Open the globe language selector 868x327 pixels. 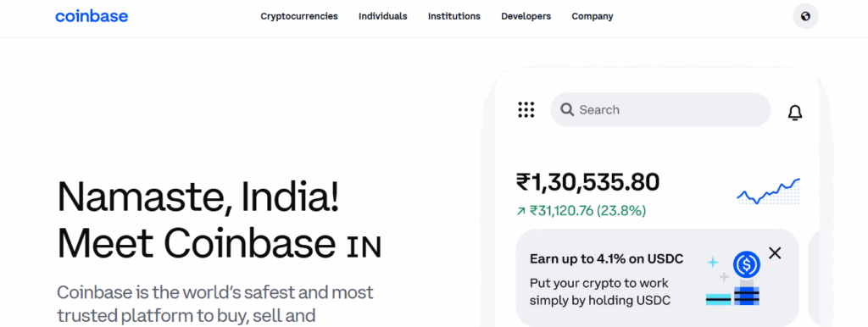(805, 17)
